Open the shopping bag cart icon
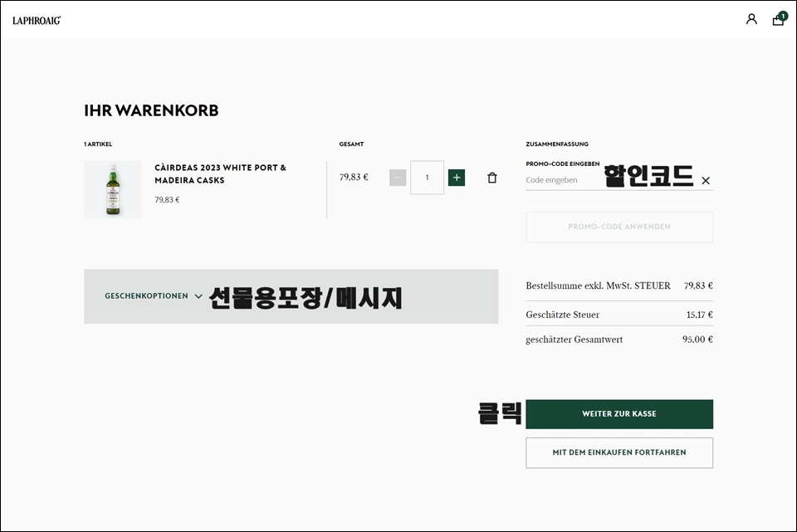797x532 pixels. (x=779, y=19)
